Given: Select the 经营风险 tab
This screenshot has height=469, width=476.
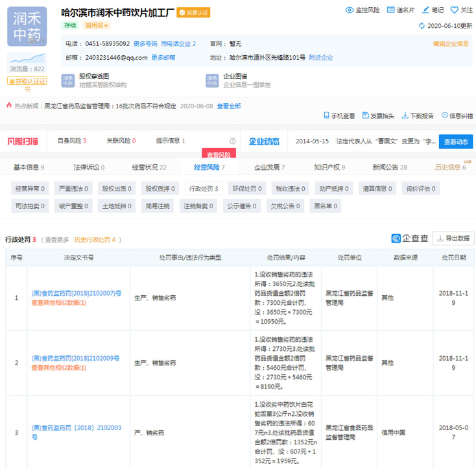Looking at the screenshot, I should tap(209, 167).
